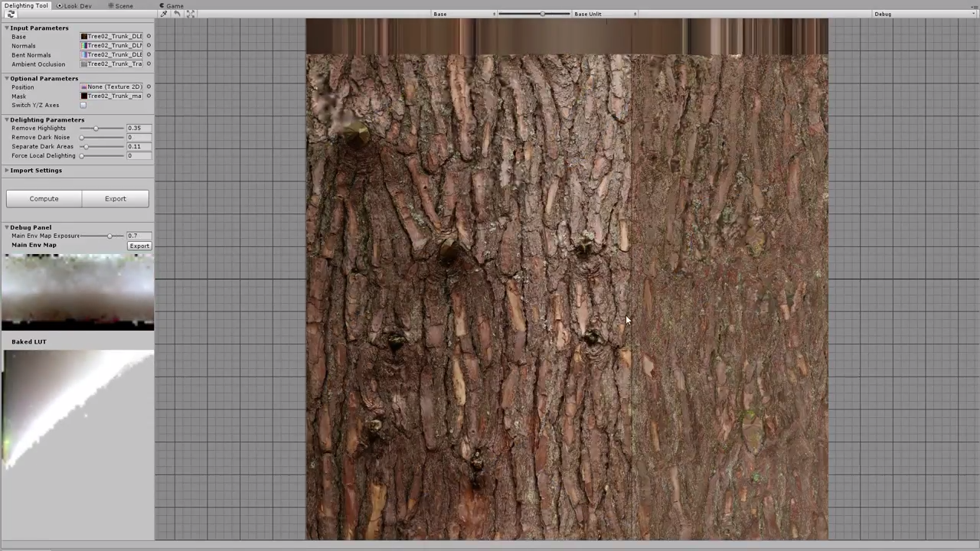Screen dimensions: 980x551
Task: Open the object picker for the Normals texture
Action: pyautogui.click(x=149, y=45)
